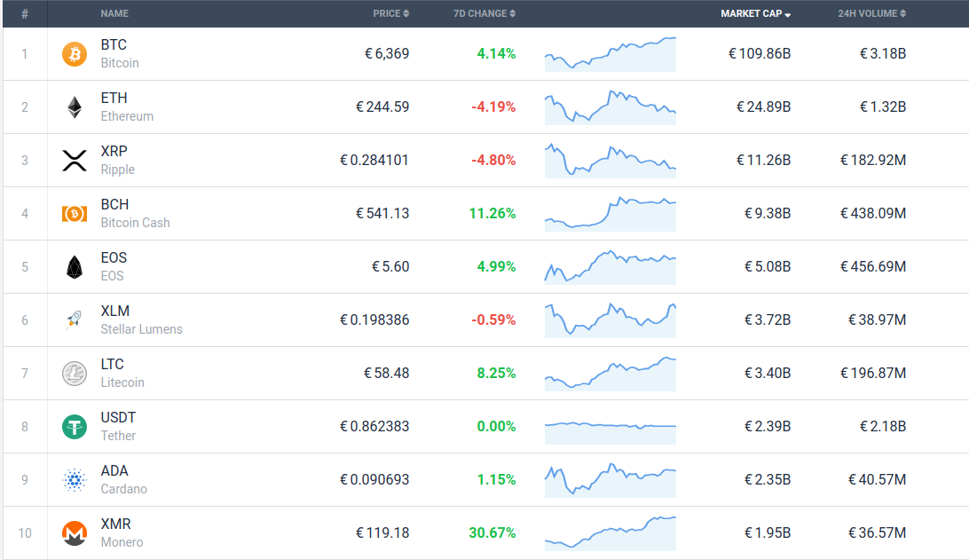
Task: Open Bitcoin Cash 7-day sparkline chart
Action: pos(611,214)
